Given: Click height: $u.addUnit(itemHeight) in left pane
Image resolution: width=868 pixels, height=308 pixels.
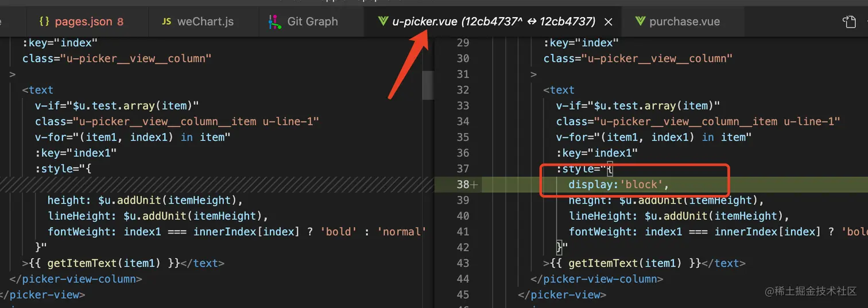Looking at the screenshot, I should (x=145, y=200).
